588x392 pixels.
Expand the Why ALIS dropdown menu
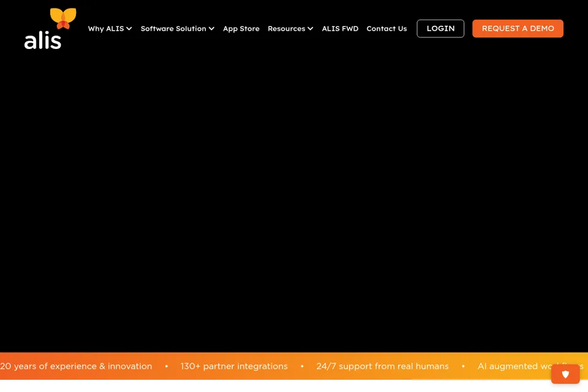click(x=110, y=29)
